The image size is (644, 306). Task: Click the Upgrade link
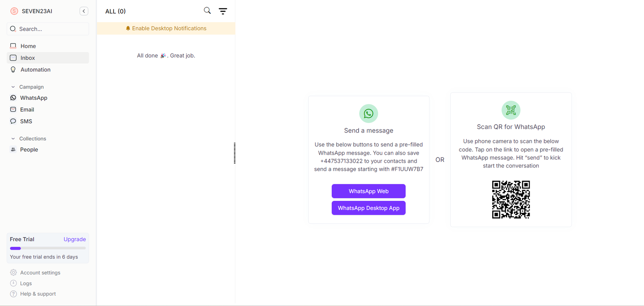tap(74, 239)
